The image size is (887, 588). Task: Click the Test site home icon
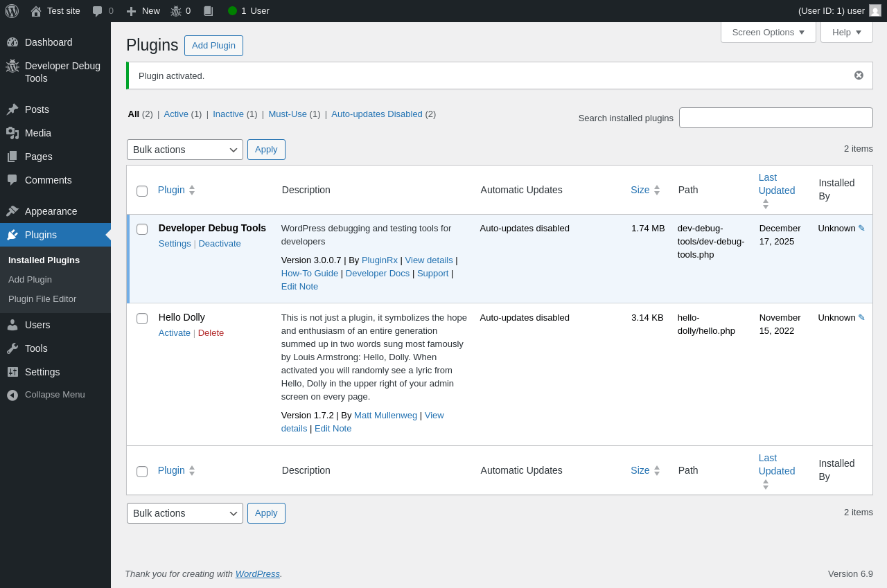coord(36,11)
